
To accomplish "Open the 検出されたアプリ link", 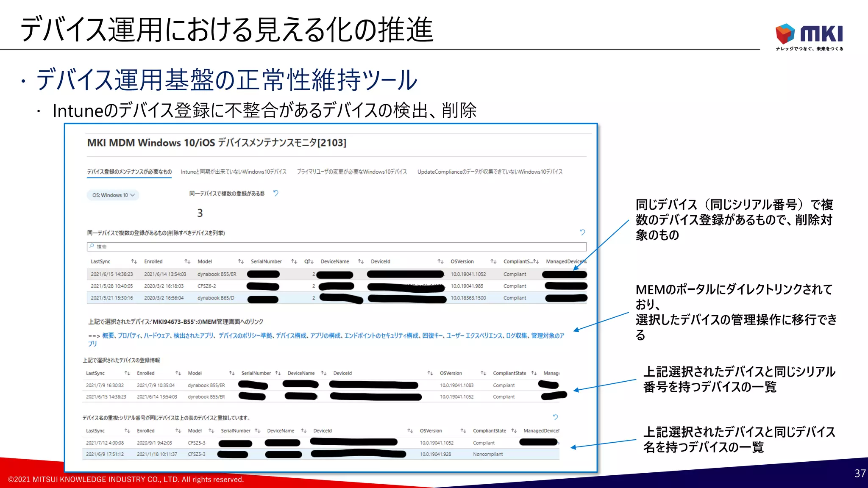I will click(x=194, y=335).
